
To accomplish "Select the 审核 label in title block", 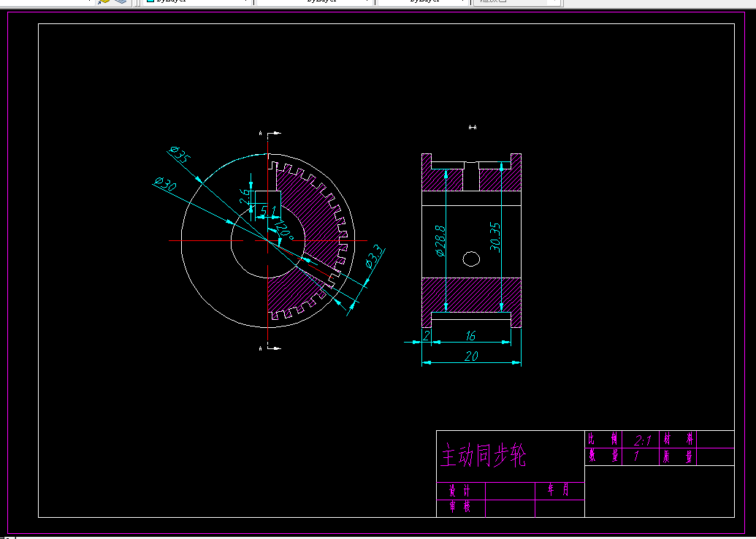I will tap(459, 507).
